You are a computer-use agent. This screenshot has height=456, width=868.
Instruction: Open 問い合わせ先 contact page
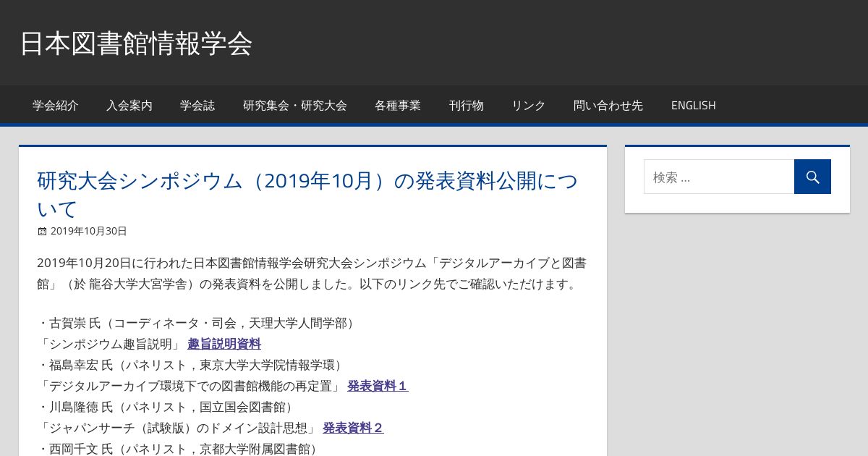pyautogui.click(x=608, y=105)
